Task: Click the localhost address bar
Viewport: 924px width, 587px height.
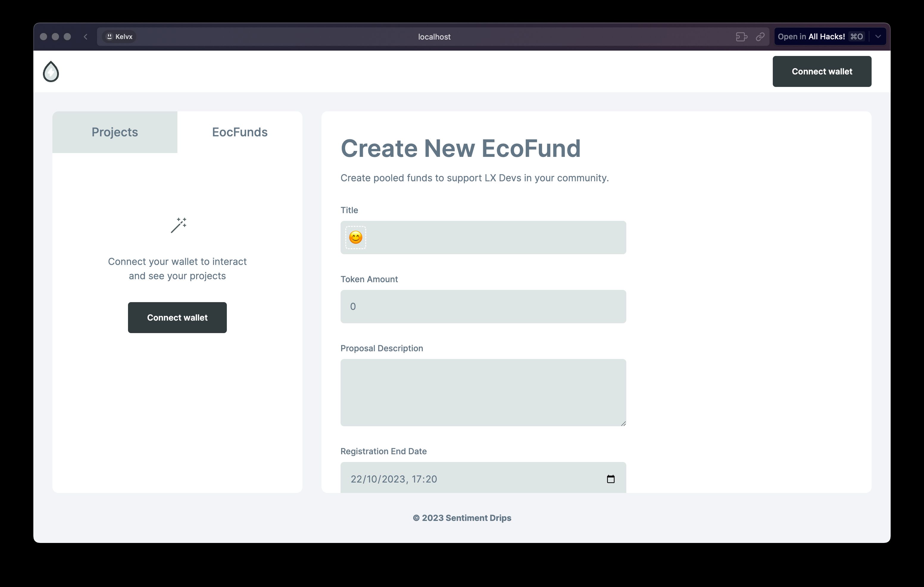Action: [x=434, y=36]
